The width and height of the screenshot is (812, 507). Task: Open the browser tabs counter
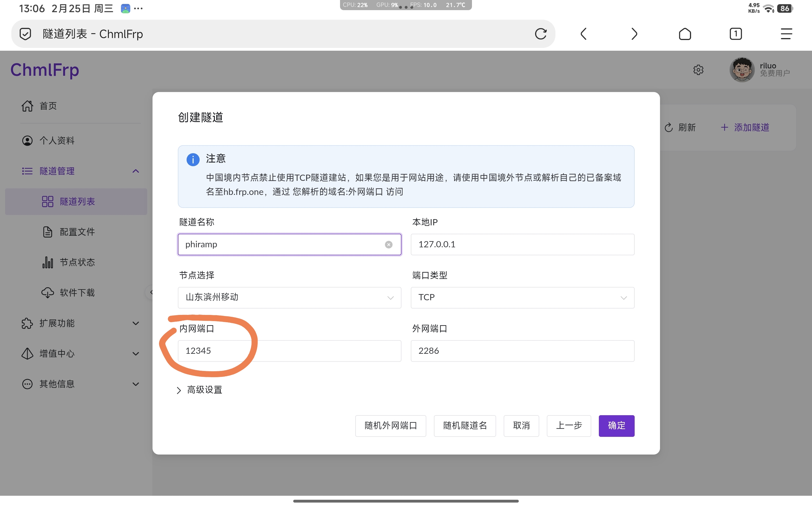736,34
